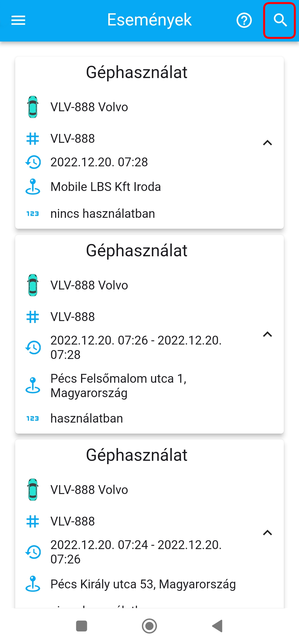Tap location pin icon by Mobile LBS Kft Iroda
This screenshot has width=299, height=644.
pos(33,187)
